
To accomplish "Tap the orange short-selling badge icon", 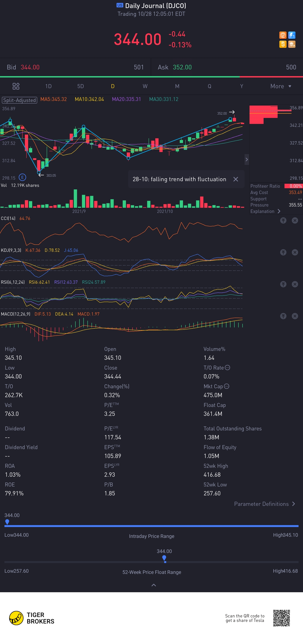I will point(283,35).
